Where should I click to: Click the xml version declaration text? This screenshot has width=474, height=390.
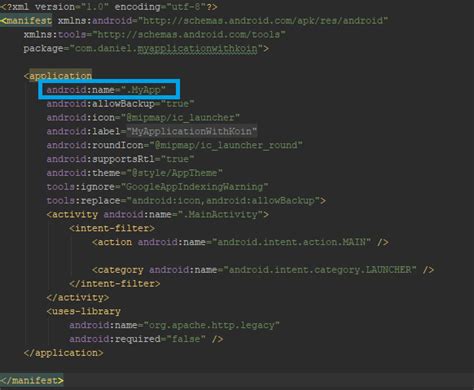[x=109, y=7]
